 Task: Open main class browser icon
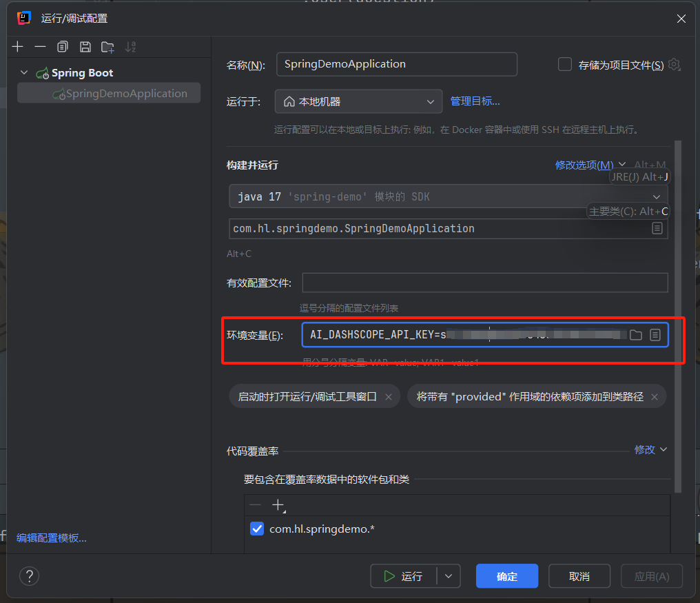coord(657,228)
